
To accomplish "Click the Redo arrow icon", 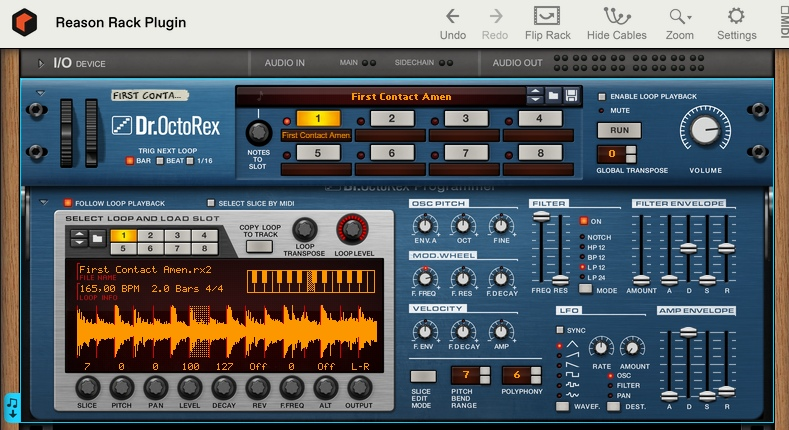I will point(496,16).
